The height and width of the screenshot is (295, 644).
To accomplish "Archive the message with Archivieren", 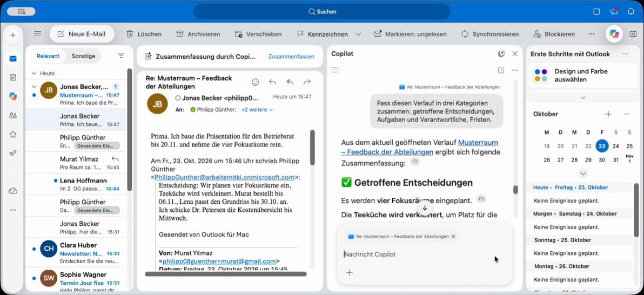I will coord(198,34).
